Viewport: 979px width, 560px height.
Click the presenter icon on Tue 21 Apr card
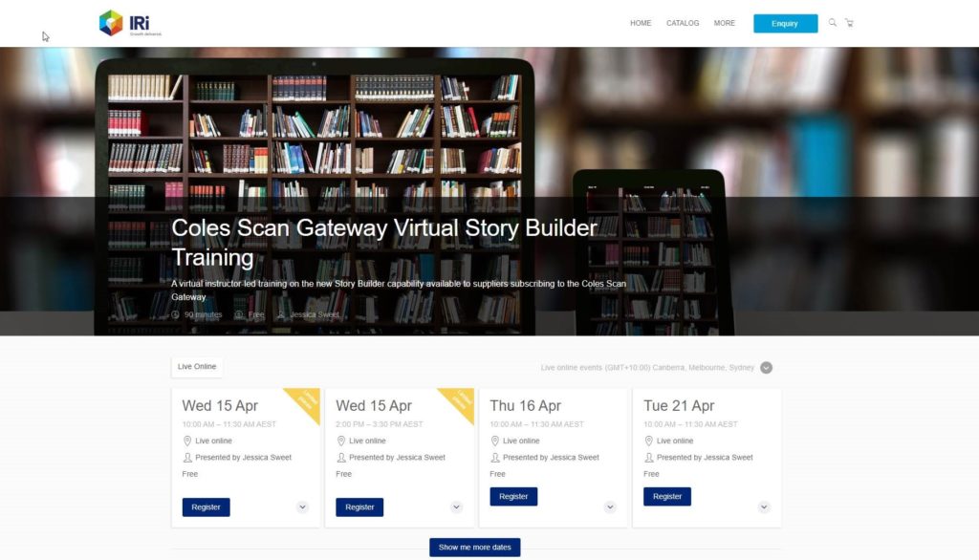pyautogui.click(x=649, y=458)
